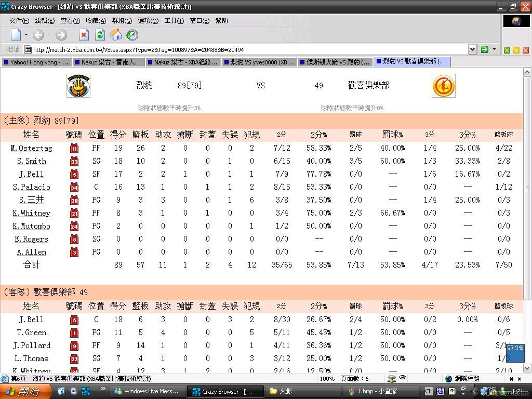This screenshot has width=532, height=399.
Task: Switch to the Nakuz 樂古 - 香港人 tab
Action: 108,62
